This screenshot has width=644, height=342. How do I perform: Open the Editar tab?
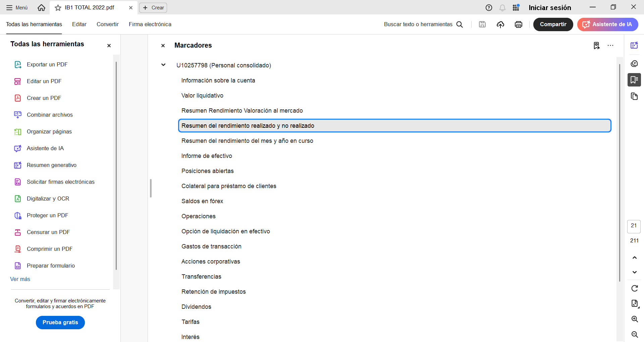pyautogui.click(x=79, y=24)
